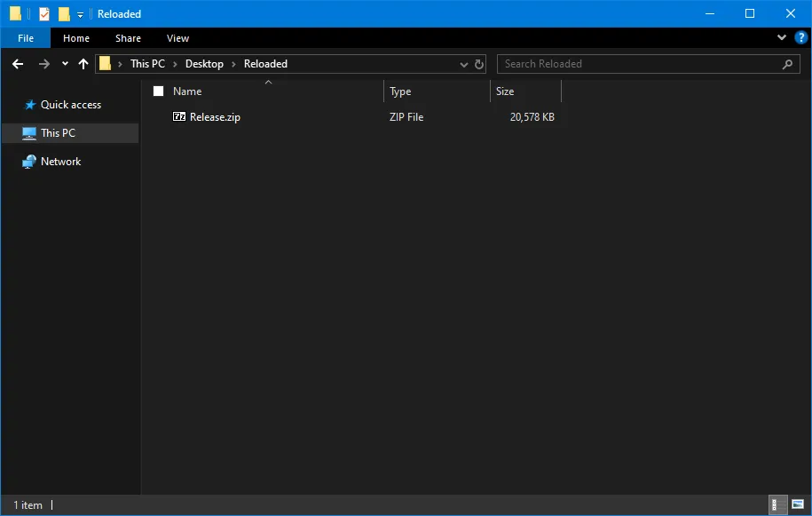Screen dimensions: 812x516
Task: Open Help via the question mark icon
Action: [800, 37]
